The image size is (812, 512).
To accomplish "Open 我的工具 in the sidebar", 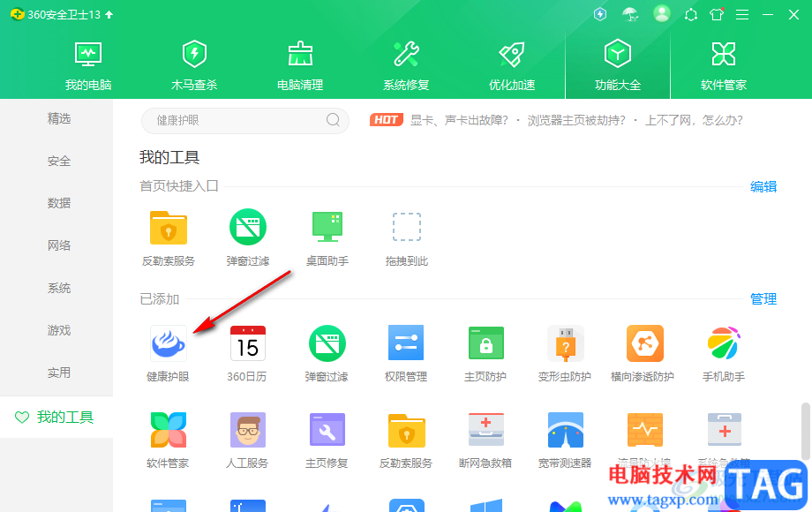I will [56, 418].
